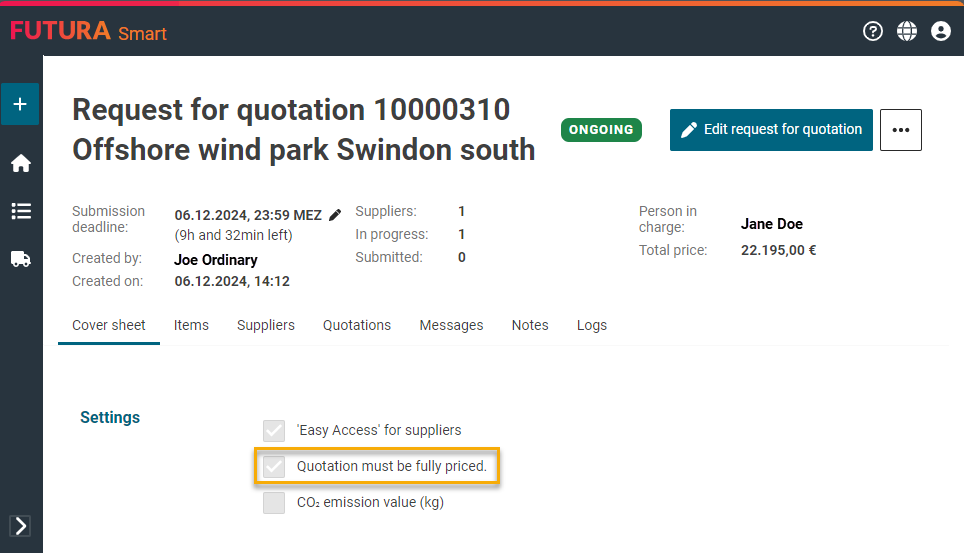Open the Messages tab

[x=451, y=325]
